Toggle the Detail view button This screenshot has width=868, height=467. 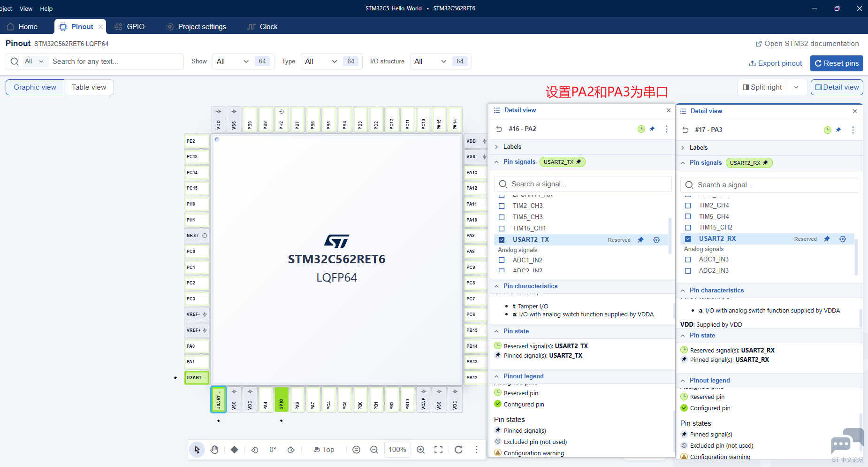point(837,87)
